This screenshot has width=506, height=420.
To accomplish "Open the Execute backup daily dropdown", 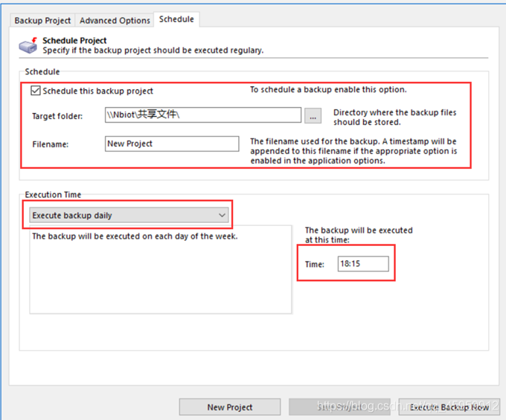I will (x=129, y=215).
